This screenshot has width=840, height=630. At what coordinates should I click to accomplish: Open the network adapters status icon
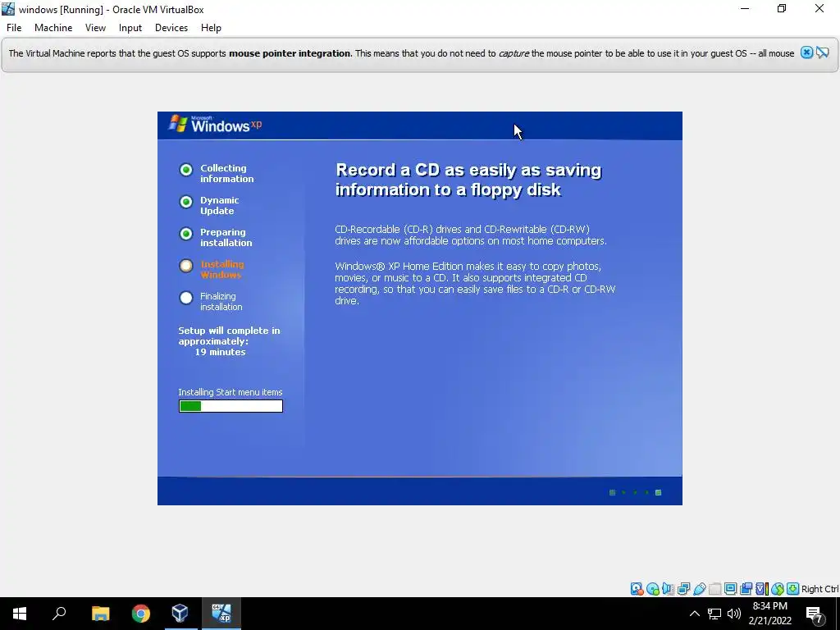(683, 589)
